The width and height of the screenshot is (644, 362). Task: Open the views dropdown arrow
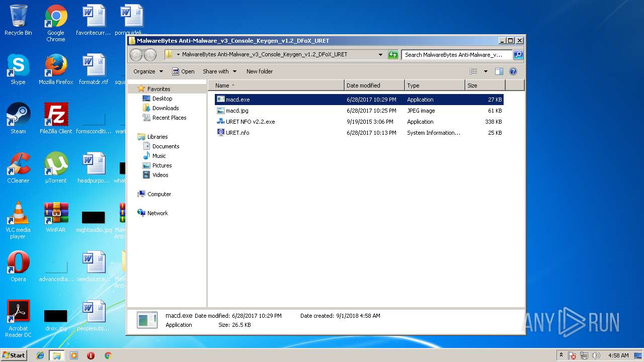pos(486,71)
